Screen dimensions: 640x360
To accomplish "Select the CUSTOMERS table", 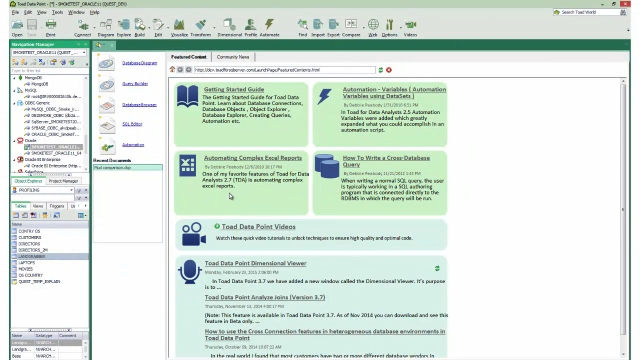I will coord(29,238).
